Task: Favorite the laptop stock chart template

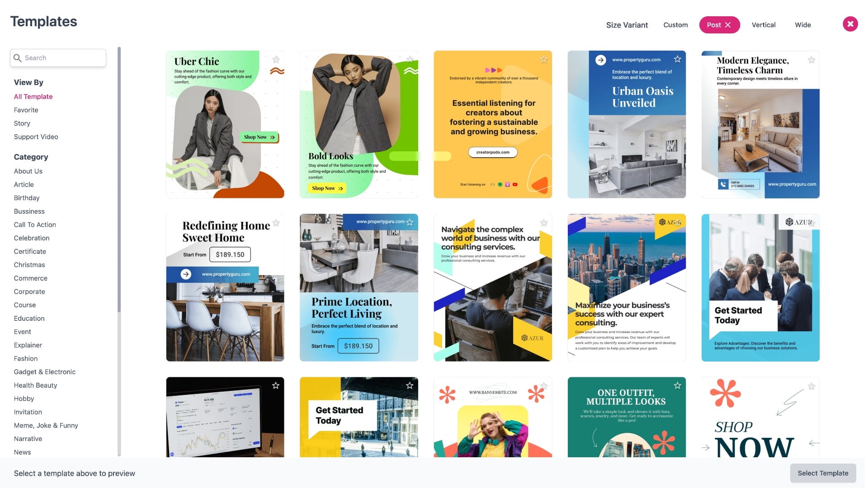Action: tap(276, 385)
